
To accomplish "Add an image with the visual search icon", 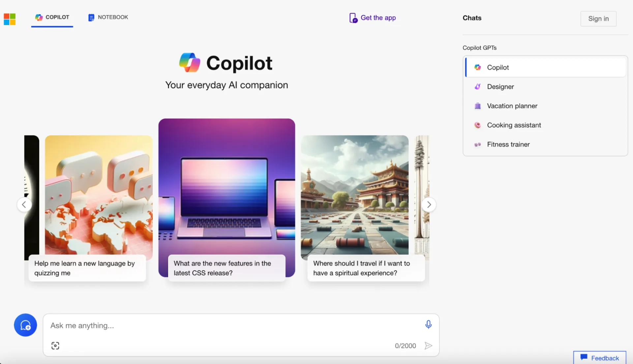I will (55, 346).
